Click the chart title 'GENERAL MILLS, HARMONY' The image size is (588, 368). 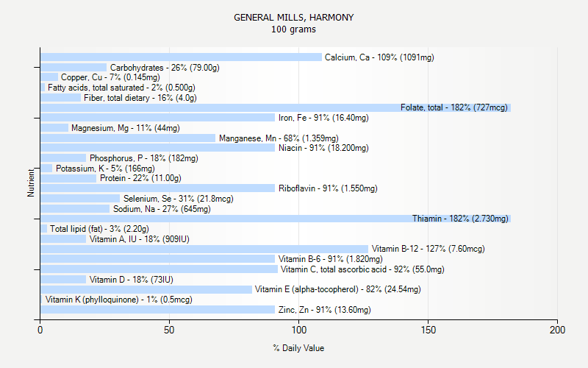pyautogui.click(x=293, y=18)
